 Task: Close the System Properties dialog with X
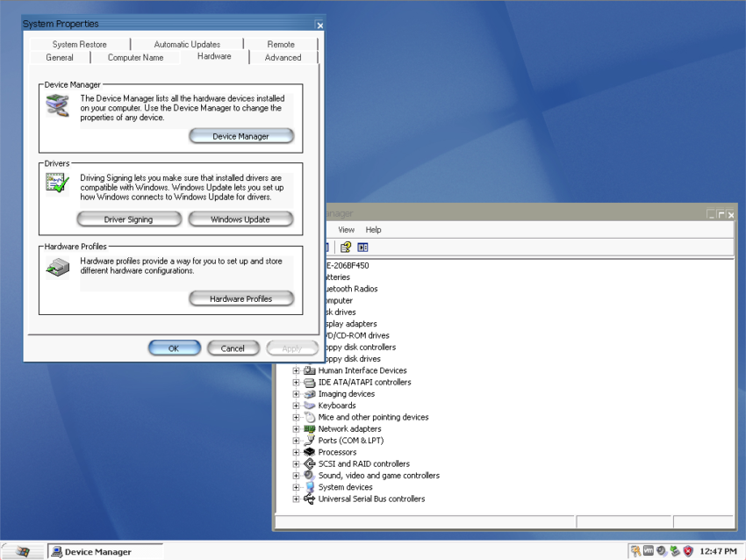(x=319, y=25)
